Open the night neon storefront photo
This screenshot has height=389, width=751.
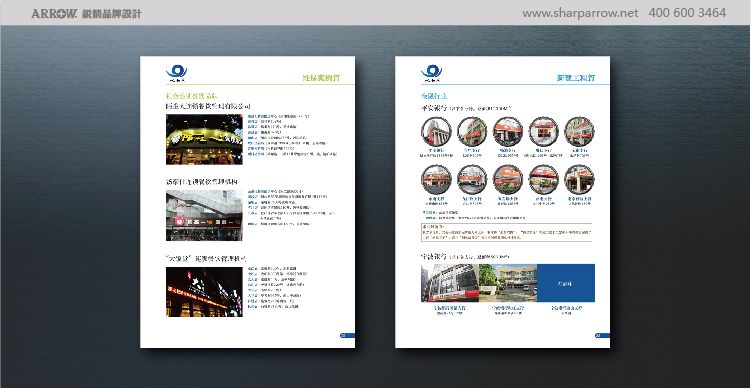(205, 292)
